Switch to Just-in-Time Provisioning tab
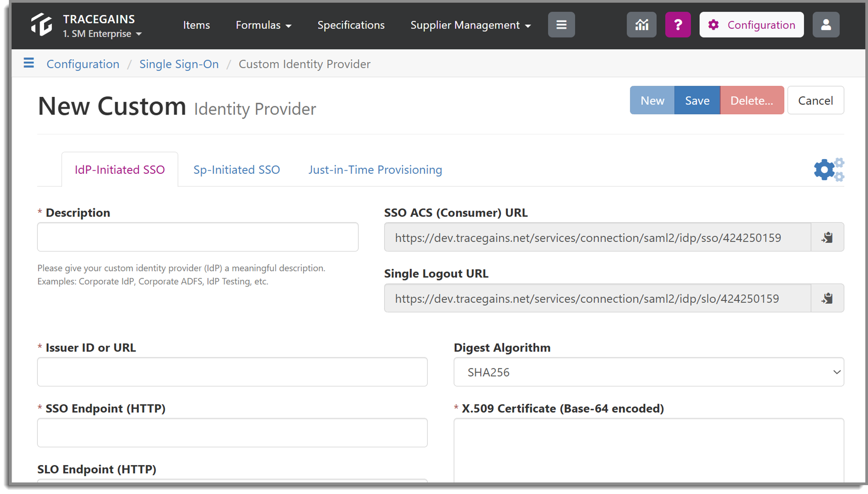Viewport: 868px width, 494px height. (x=375, y=170)
